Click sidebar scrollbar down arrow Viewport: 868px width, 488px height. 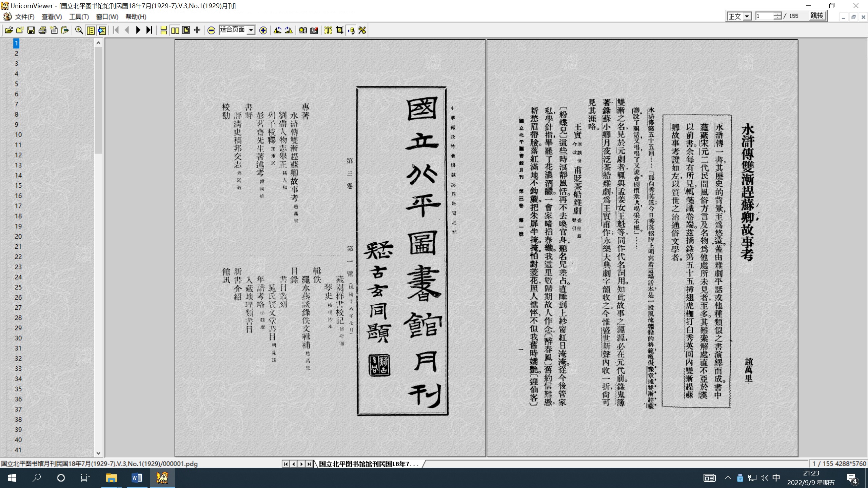click(x=98, y=453)
